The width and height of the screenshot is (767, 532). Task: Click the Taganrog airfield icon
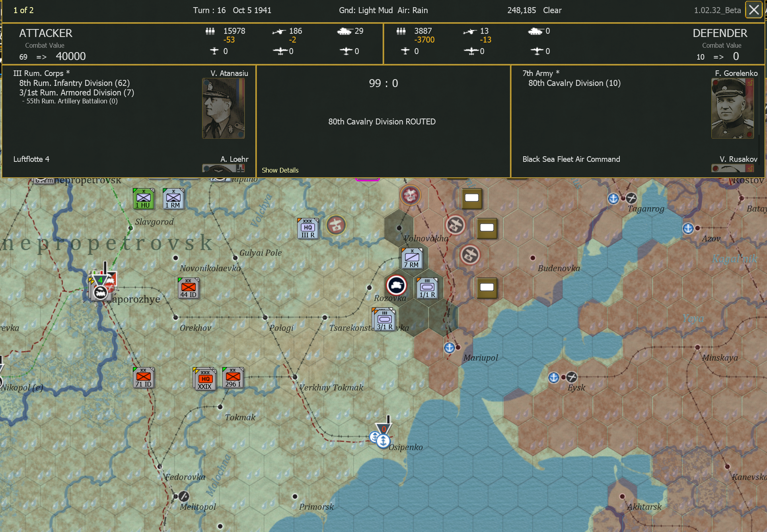click(631, 198)
